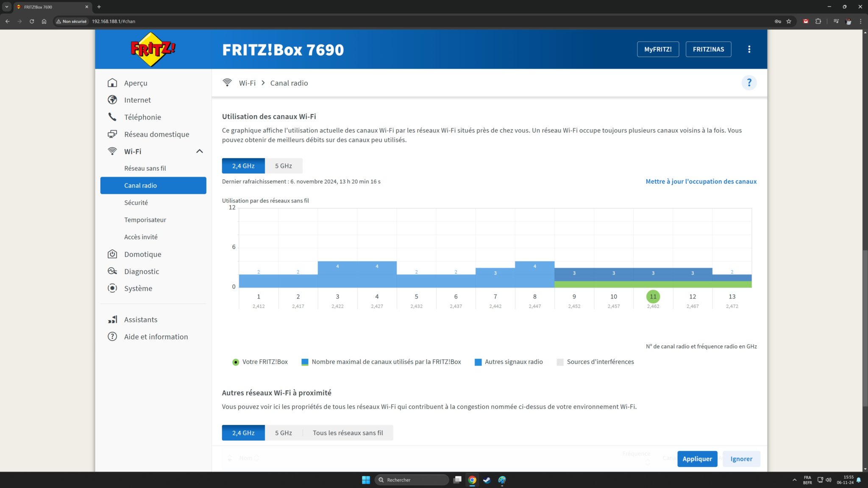868x488 pixels.
Task: Click the green channel 11 marker
Action: click(653, 297)
